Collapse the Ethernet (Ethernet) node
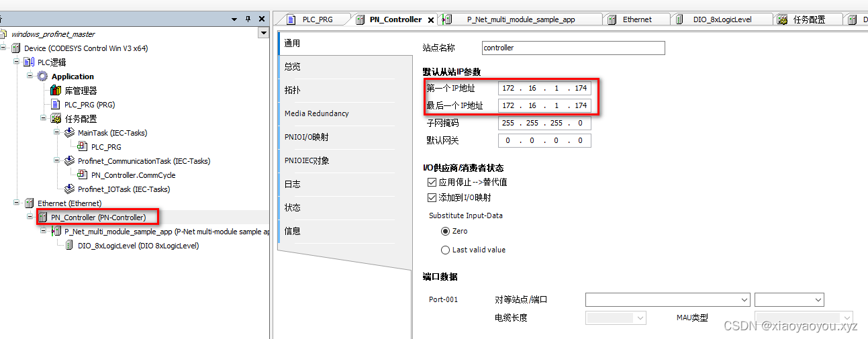This screenshot has width=868, height=339. coord(17,203)
